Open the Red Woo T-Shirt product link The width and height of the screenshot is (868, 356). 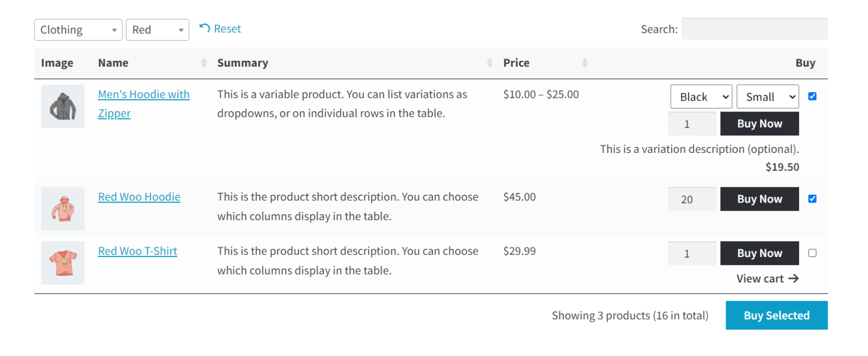[138, 251]
